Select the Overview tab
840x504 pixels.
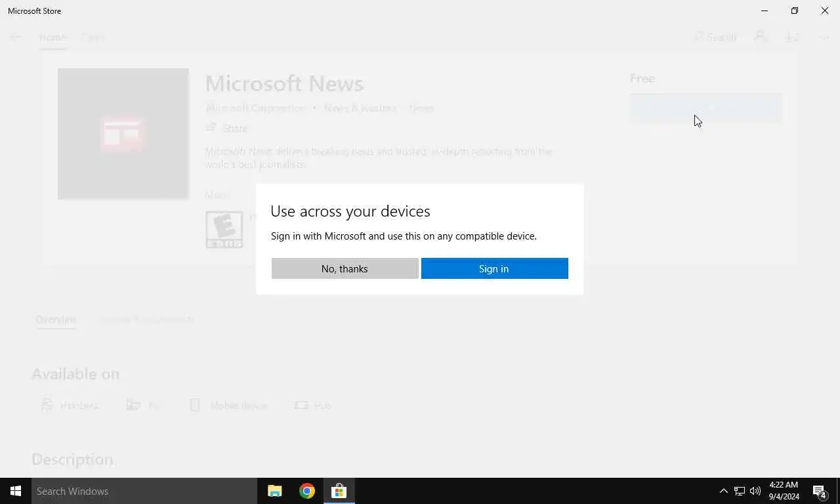(56, 320)
